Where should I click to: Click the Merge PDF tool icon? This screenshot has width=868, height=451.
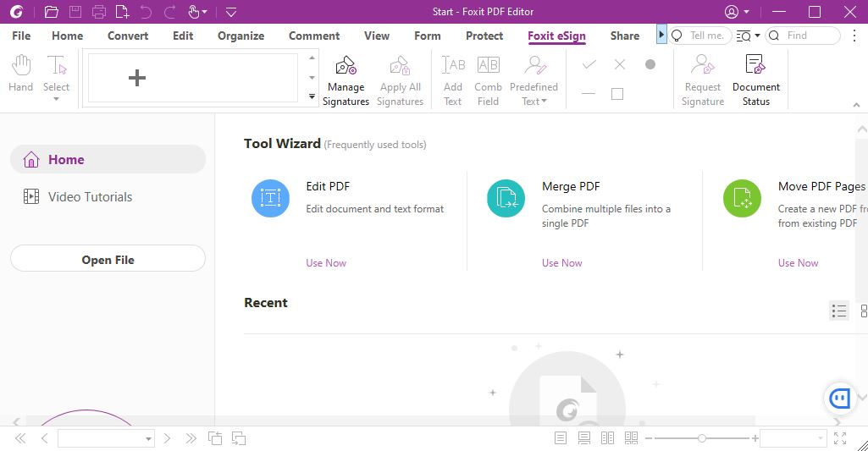point(506,198)
